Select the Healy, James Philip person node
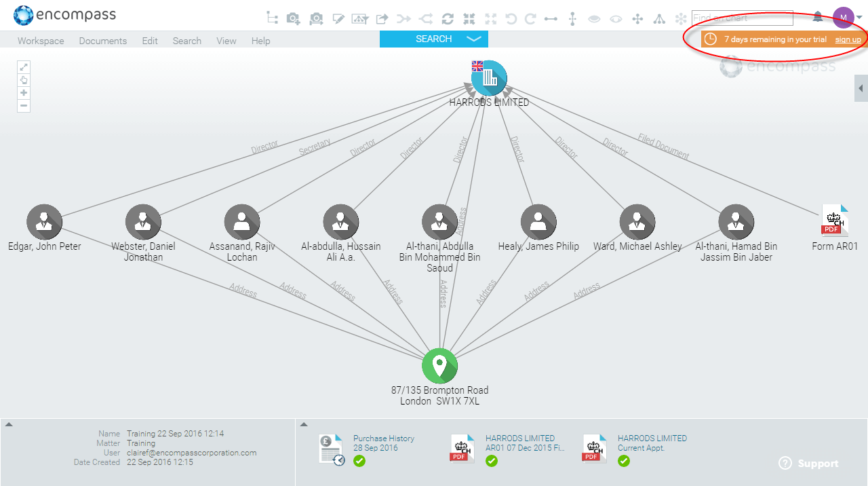The height and width of the screenshot is (486, 868). (x=538, y=222)
